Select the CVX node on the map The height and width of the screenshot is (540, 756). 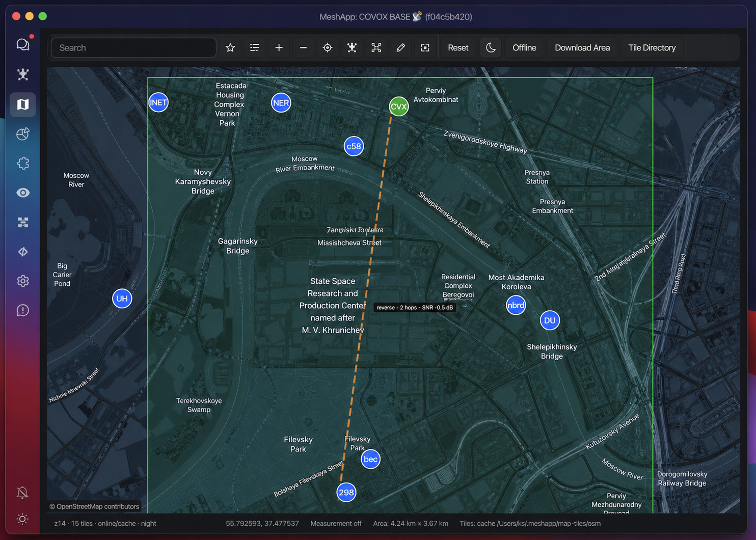[x=398, y=106]
